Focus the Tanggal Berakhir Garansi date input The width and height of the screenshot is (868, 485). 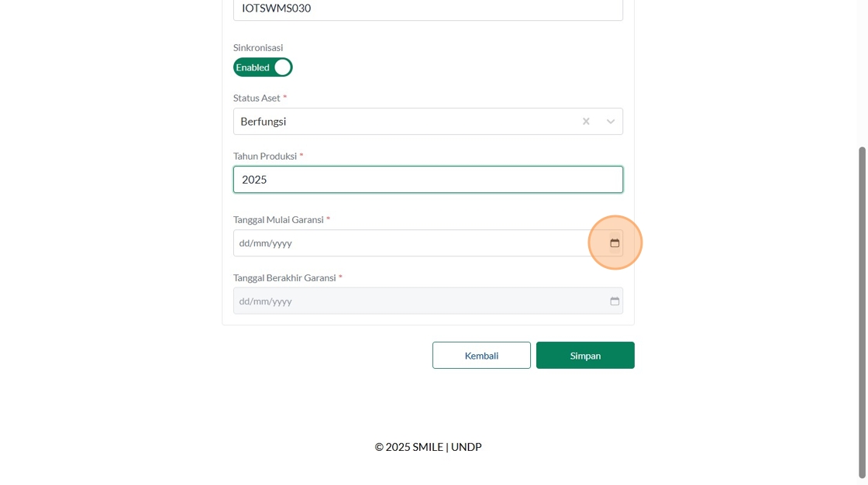point(428,301)
